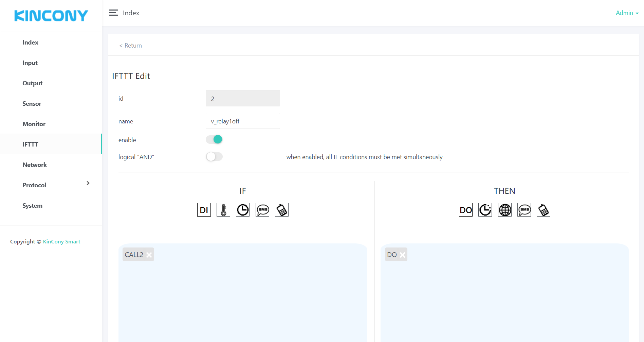Add a temperature sensor condition icon
Image resolution: width=644 pixels, height=342 pixels.
click(x=223, y=210)
